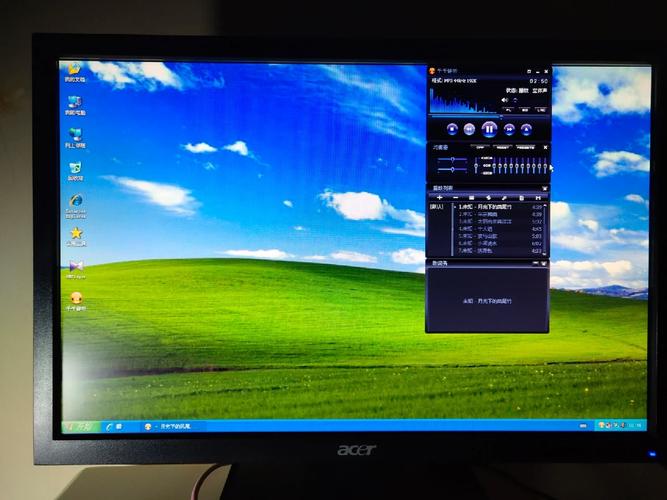Viewport: 667px width, 500px height.
Task: Click the eject/open file button
Action: [527, 128]
